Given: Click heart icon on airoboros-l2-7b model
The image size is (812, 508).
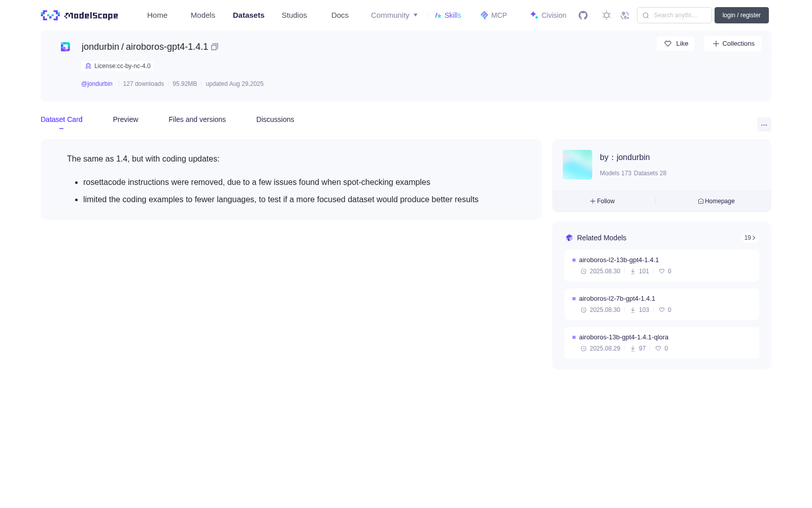Looking at the screenshot, I should pos(662,310).
